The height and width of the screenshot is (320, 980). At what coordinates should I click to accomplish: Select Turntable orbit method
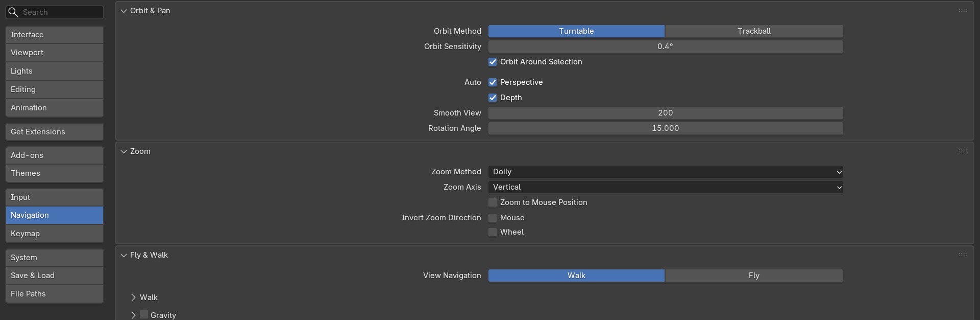point(576,31)
